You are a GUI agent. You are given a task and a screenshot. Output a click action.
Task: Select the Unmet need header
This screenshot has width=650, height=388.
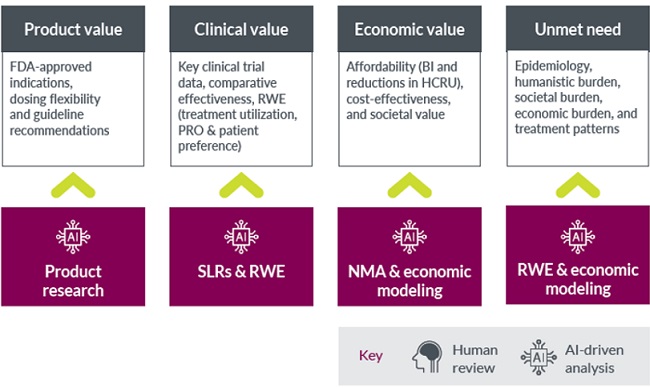tap(578, 29)
